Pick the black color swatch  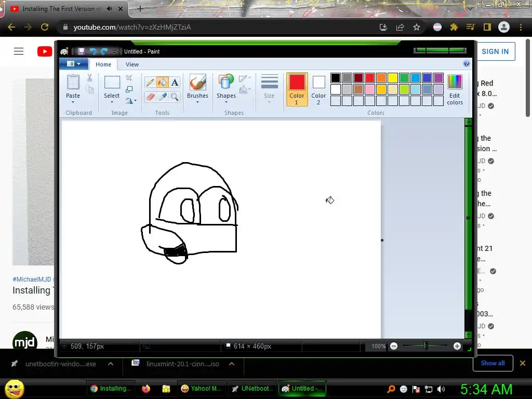[x=336, y=78]
